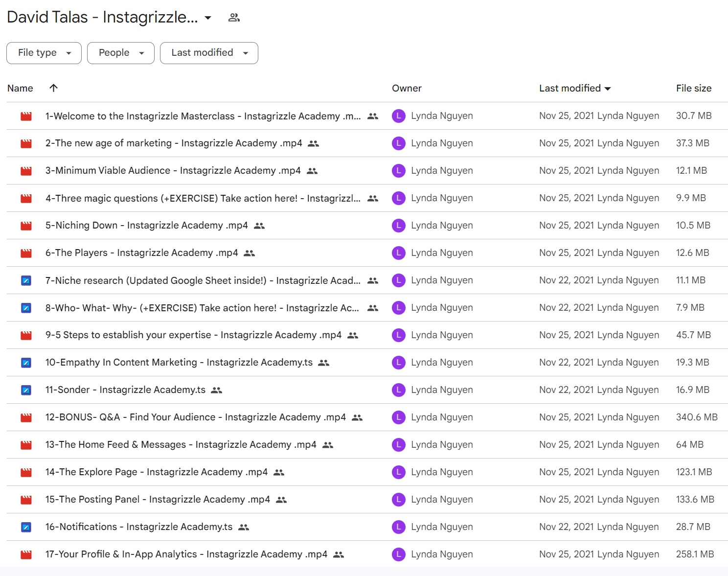This screenshot has width=728, height=576.
Task: Click blue file icon of 16-Notifications
Action: [x=26, y=527]
